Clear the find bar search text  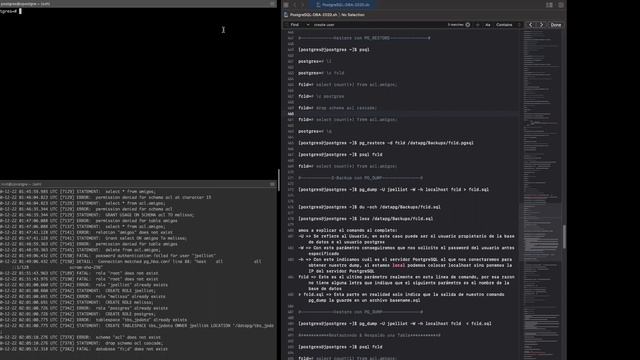[x=468, y=25]
